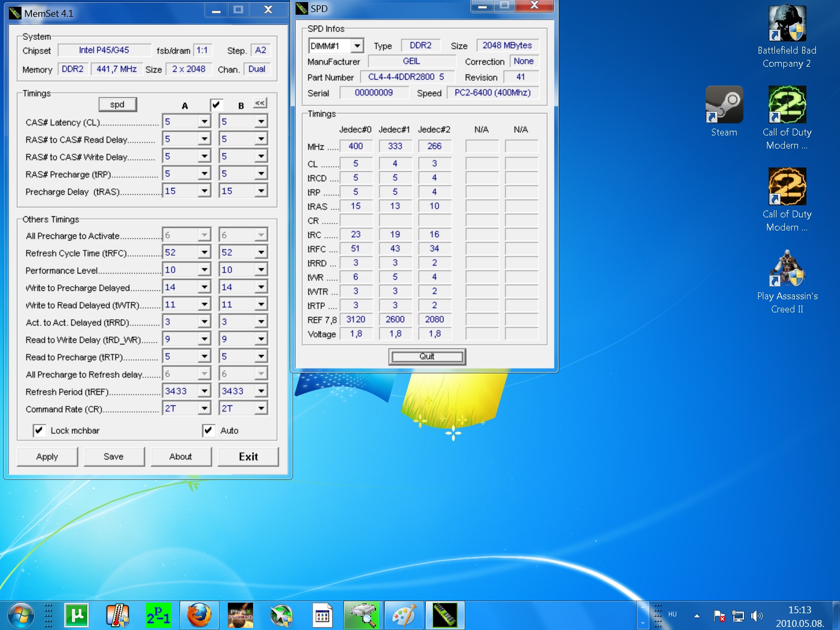
Task: Open the green X shield taskbar icon
Action: click(281, 615)
